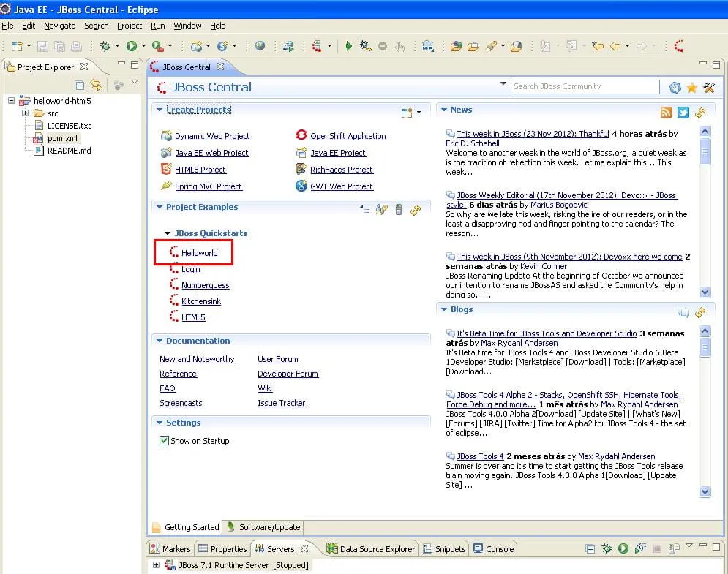Expand the src folder in project tree
Screen dimensions: 728x574
coord(25,113)
